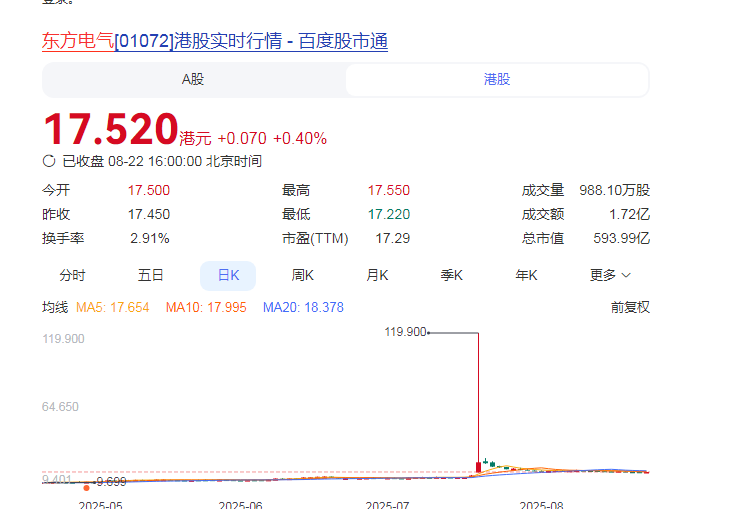Click the MA20: 18.378 indicator
The height and width of the screenshot is (509, 734).
pyautogui.click(x=303, y=308)
